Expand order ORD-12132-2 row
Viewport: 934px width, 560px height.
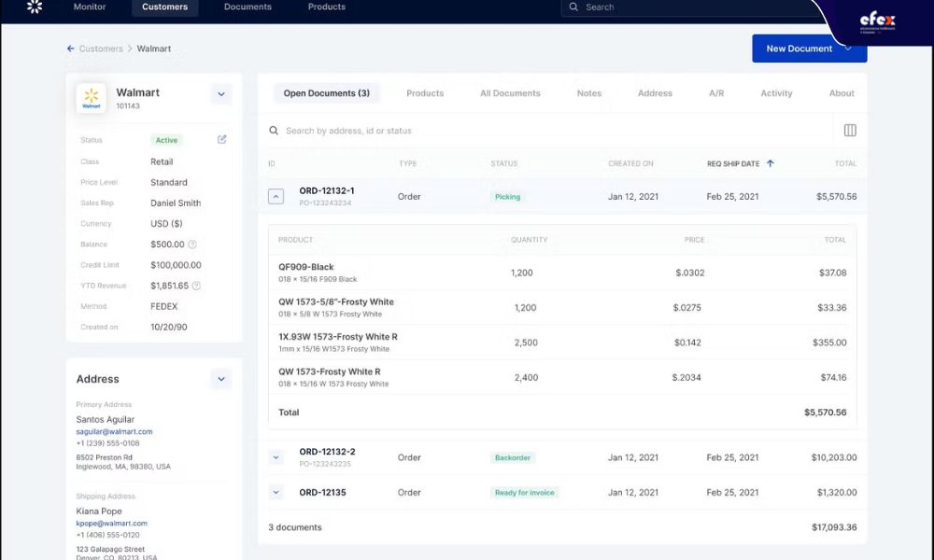tap(276, 457)
